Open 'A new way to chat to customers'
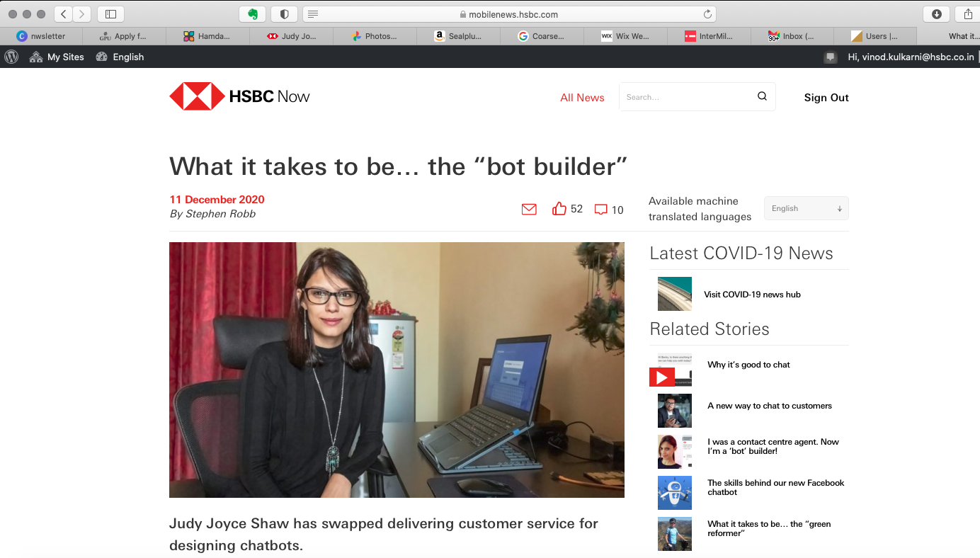 click(x=770, y=406)
